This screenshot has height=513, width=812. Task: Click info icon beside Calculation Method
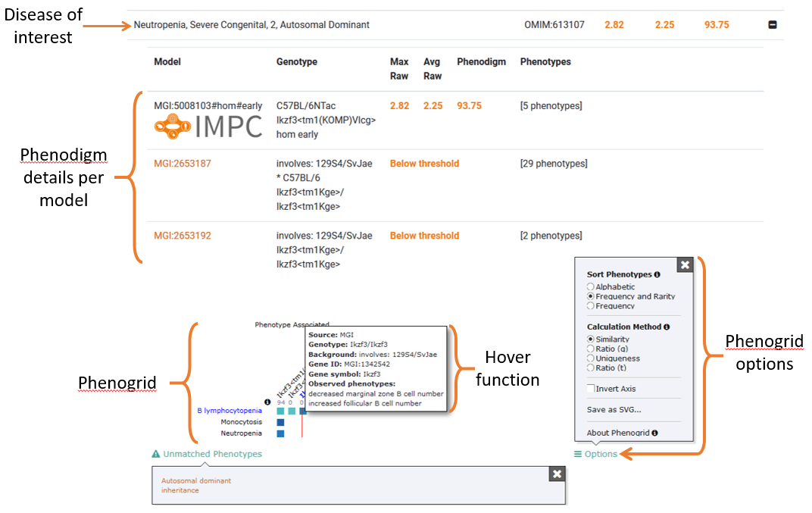[667, 327]
